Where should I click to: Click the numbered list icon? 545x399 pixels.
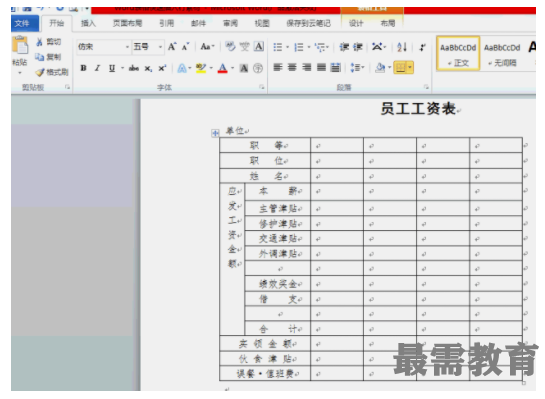pos(299,47)
